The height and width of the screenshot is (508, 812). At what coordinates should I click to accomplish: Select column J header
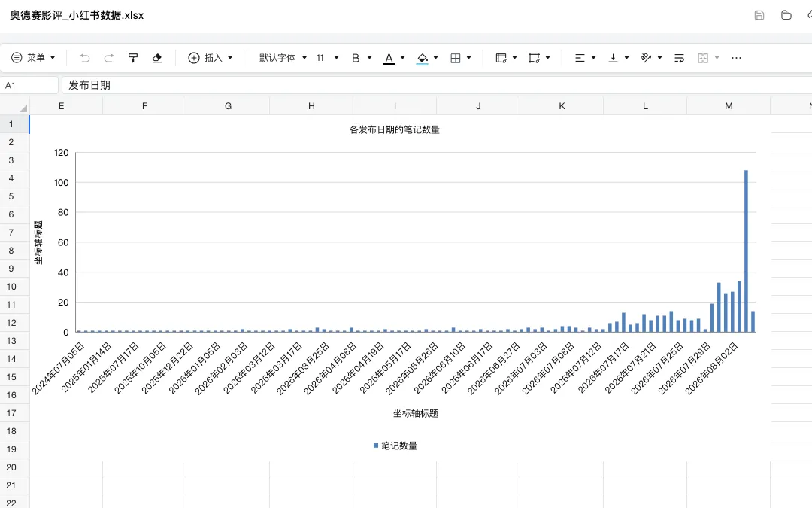[478, 106]
